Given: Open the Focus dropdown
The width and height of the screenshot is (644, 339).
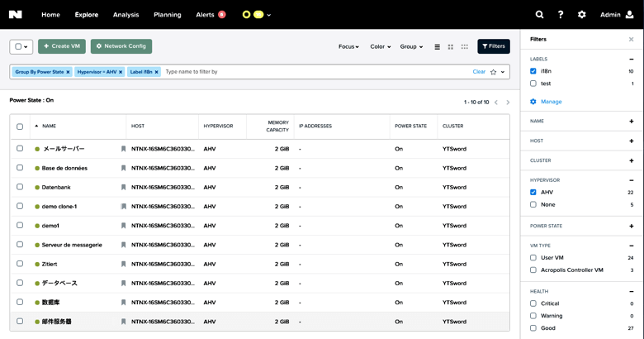Looking at the screenshot, I should click(x=348, y=47).
